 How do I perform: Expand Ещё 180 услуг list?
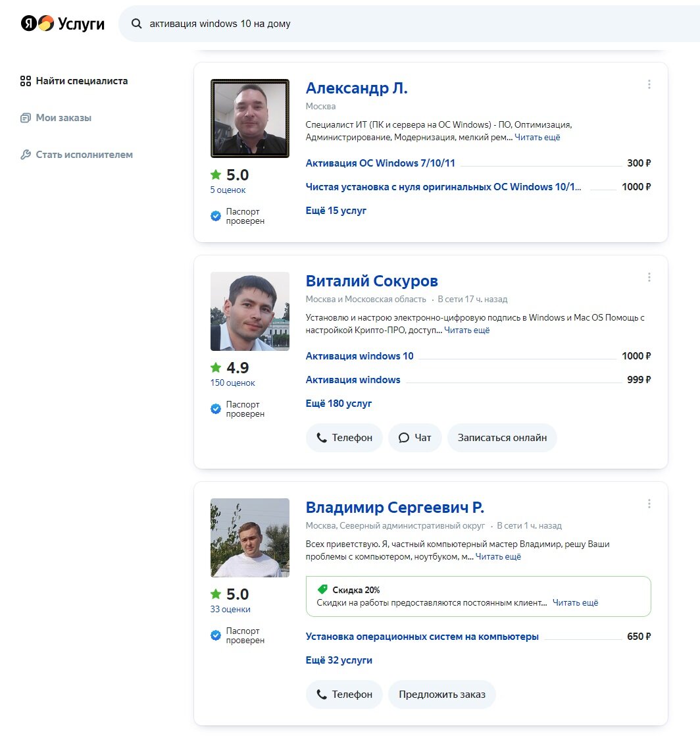point(339,404)
